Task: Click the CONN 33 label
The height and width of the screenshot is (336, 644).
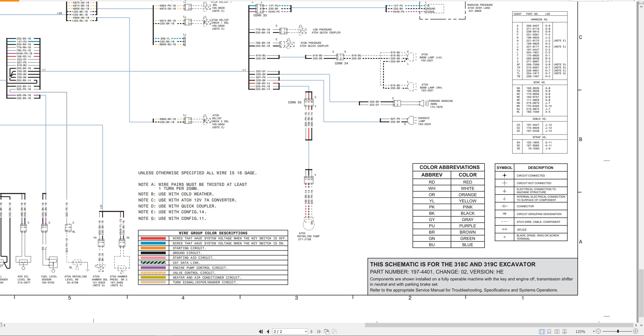Action: tap(260, 15)
